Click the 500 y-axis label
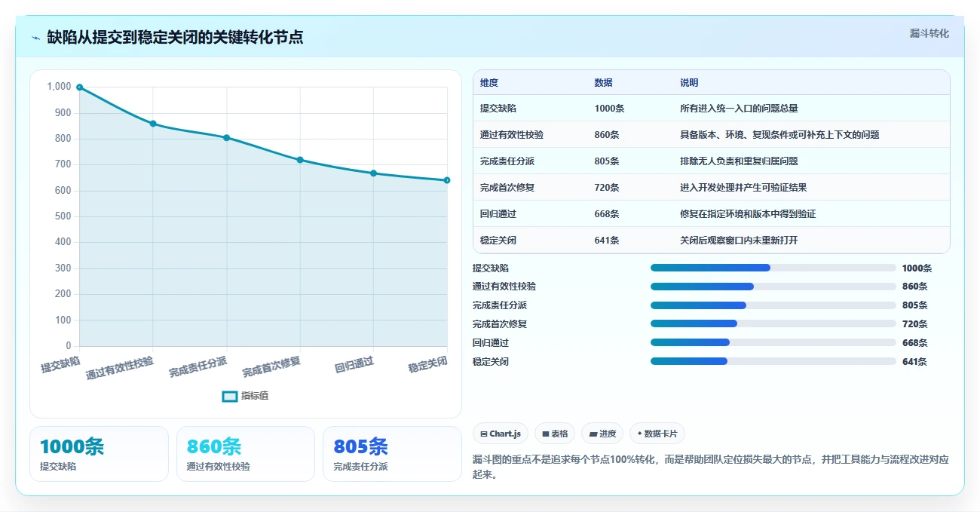The image size is (980, 512). tap(63, 216)
